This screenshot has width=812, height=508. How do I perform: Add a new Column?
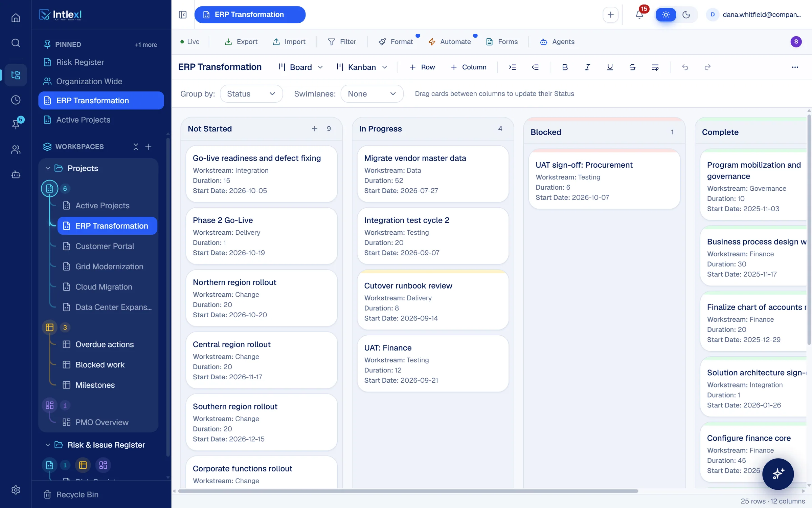tap(469, 67)
